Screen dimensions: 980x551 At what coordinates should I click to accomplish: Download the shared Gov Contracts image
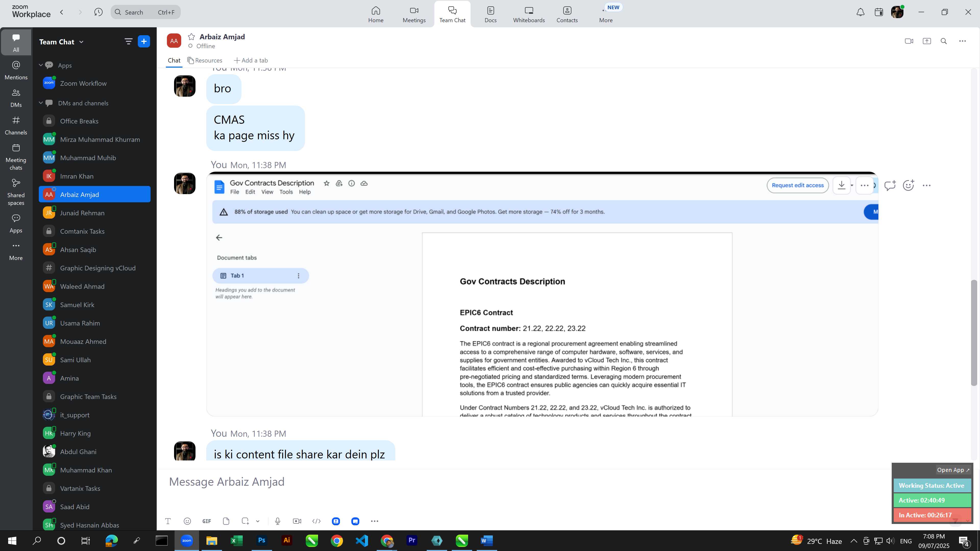[841, 185]
